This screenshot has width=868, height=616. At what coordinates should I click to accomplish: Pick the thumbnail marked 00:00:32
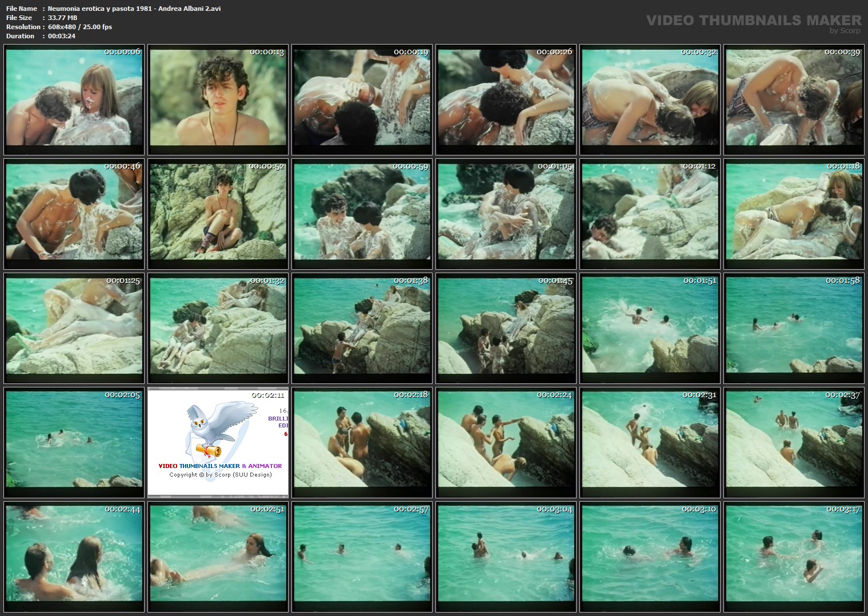pos(650,100)
